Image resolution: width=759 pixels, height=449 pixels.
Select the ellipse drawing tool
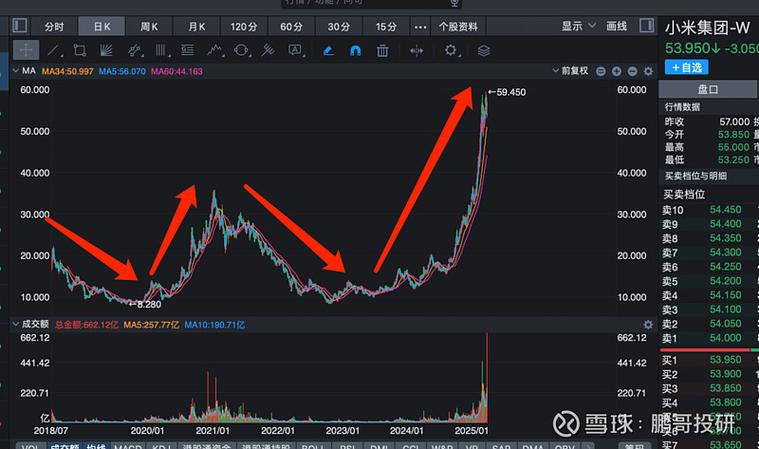pos(241,50)
